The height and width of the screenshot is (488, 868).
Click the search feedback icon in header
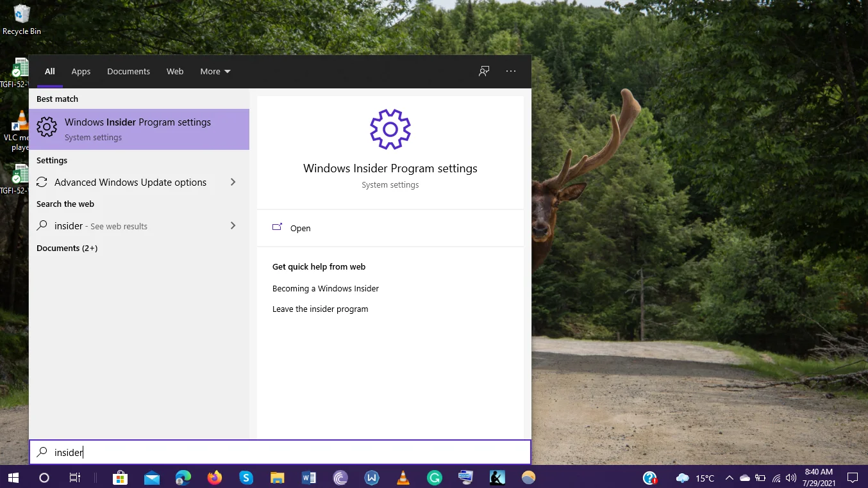coord(484,71)
